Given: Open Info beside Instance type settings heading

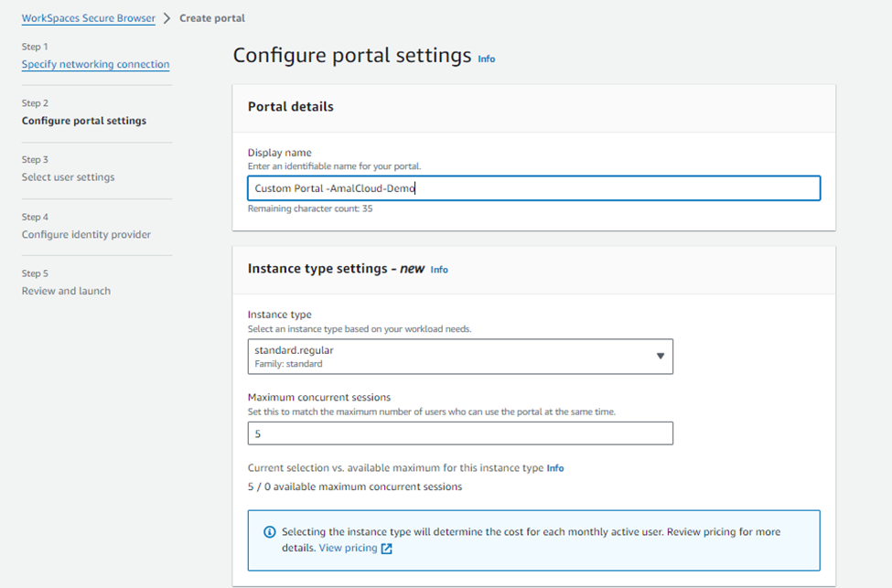Looking at the screenshot, I should (x=439, y=270).
